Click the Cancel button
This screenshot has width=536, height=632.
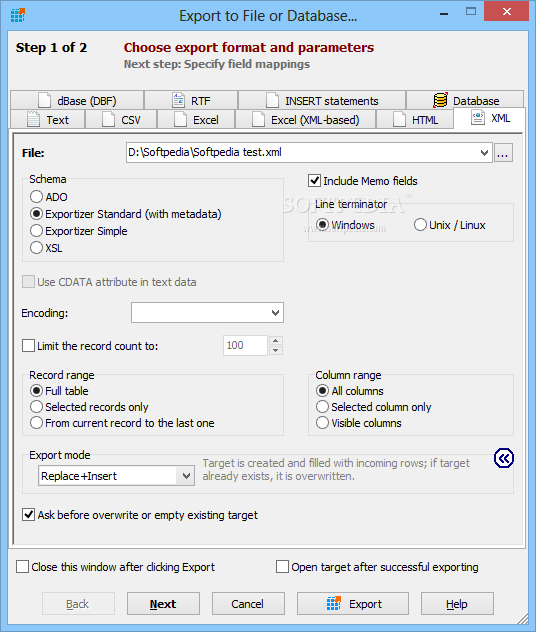248,604
